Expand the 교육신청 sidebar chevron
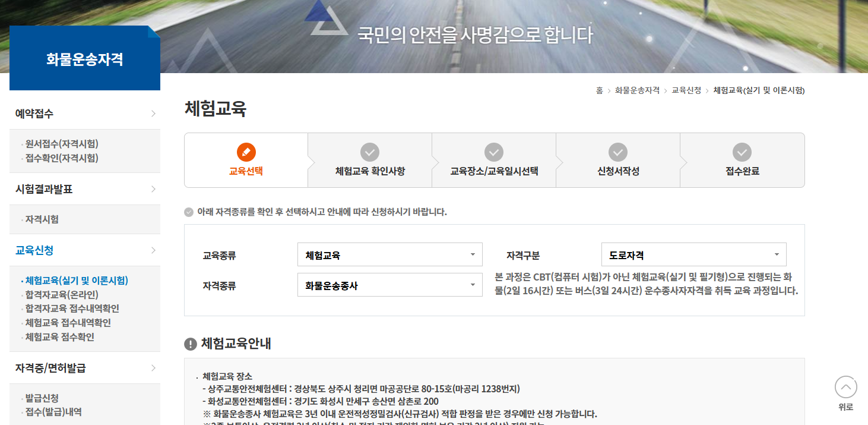The width and height of the screenshot is (868, 425). [x=153, y=250]
